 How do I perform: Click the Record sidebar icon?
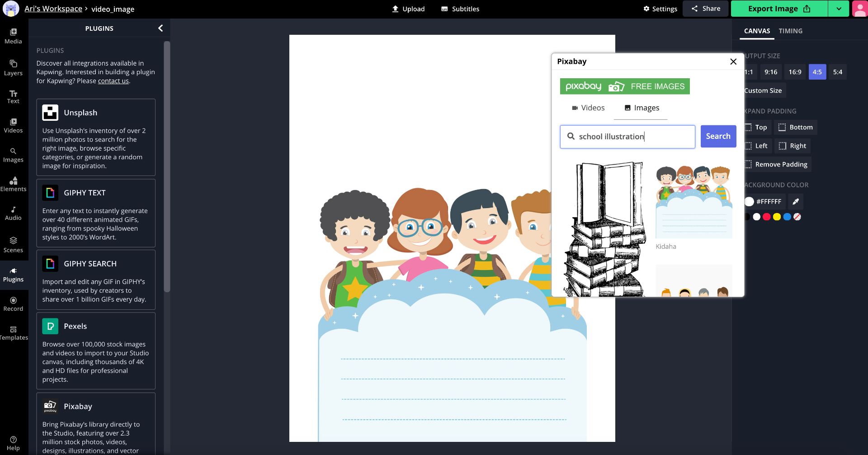tap(13, 304)
